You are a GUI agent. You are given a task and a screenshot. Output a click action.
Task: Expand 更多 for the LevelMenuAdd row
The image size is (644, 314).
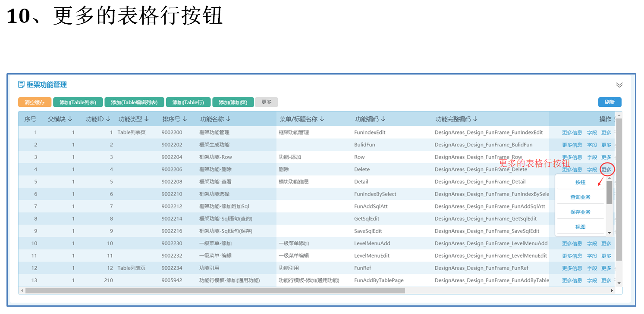(x=606, y=244)
